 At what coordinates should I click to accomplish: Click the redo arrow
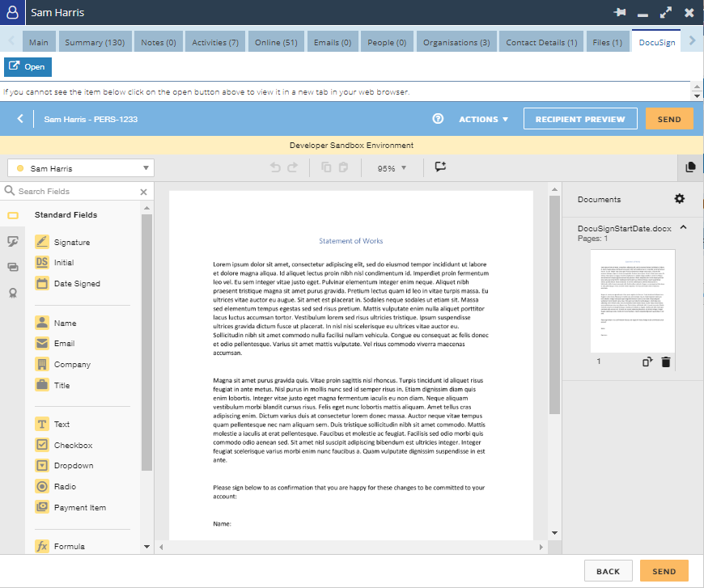click(x=292, y=167)
